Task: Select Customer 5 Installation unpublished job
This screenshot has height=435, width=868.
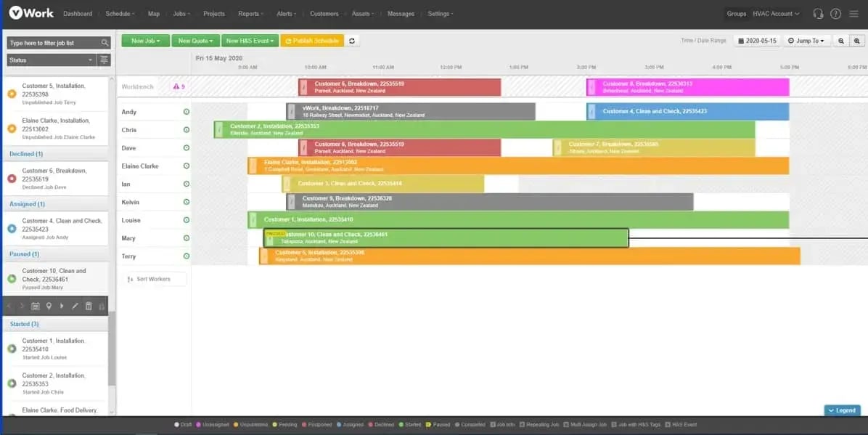Action: click(55, 94)
